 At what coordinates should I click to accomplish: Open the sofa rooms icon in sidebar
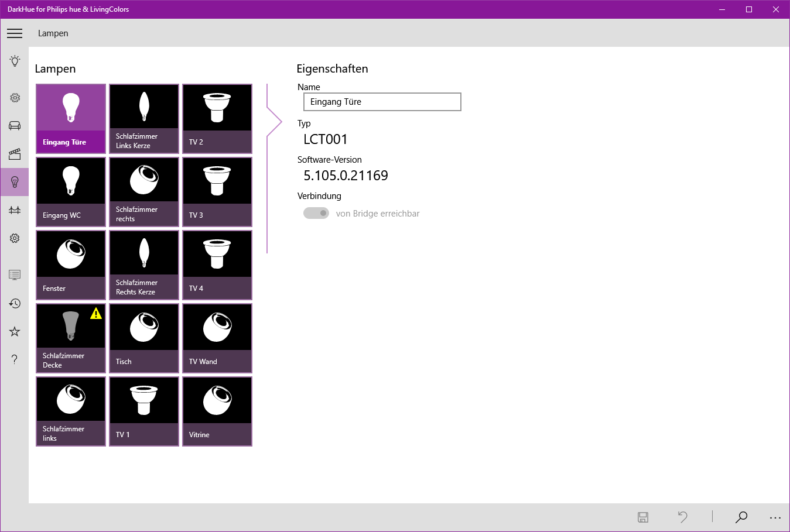pos(15,126)
